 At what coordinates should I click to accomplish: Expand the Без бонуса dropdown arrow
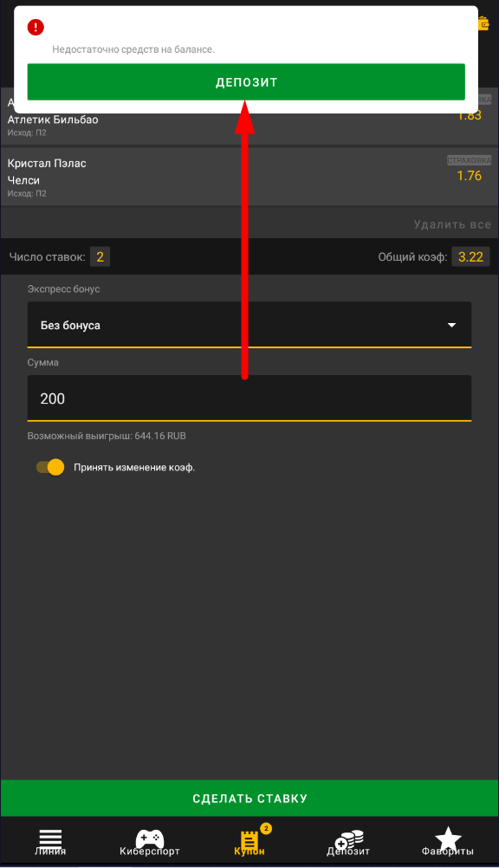point(452,325)
